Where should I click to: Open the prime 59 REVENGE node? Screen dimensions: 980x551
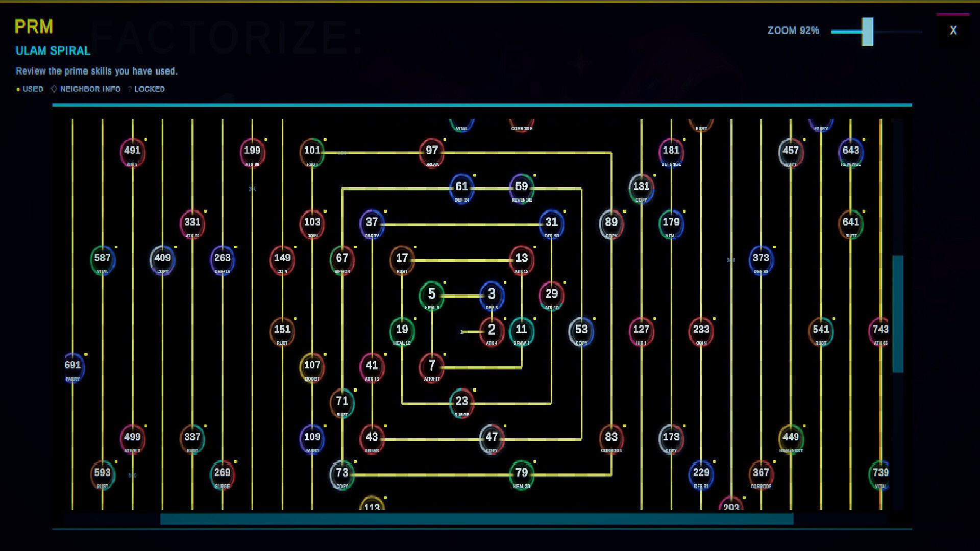click(x=521, y=188)
